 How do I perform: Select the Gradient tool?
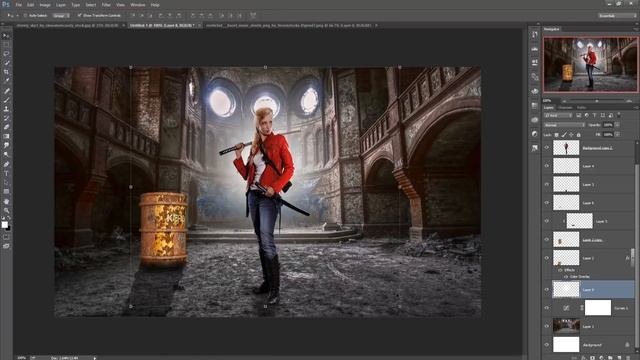[6, 136]
